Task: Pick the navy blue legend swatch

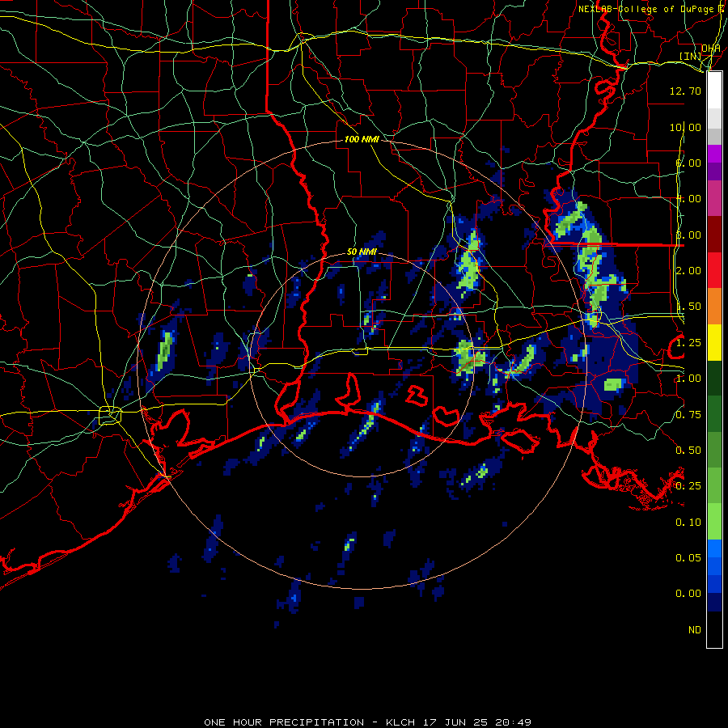Action: [714, 602]
